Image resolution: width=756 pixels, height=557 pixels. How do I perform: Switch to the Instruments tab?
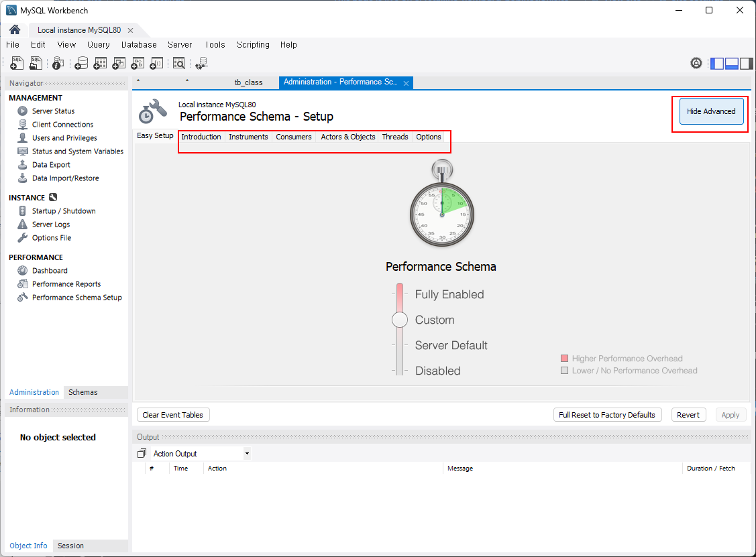coord(248,137)
